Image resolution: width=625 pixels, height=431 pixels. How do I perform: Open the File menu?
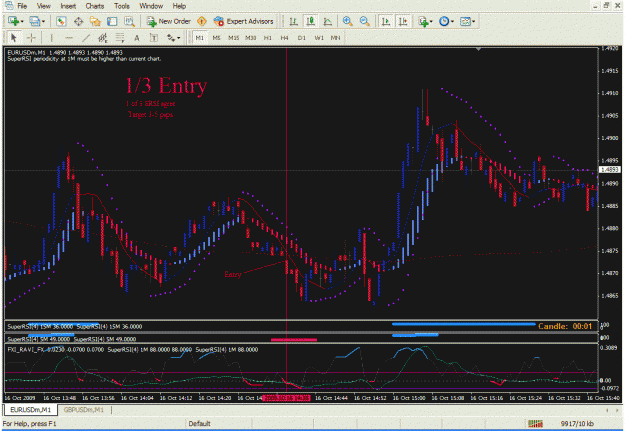coord(22,6)
